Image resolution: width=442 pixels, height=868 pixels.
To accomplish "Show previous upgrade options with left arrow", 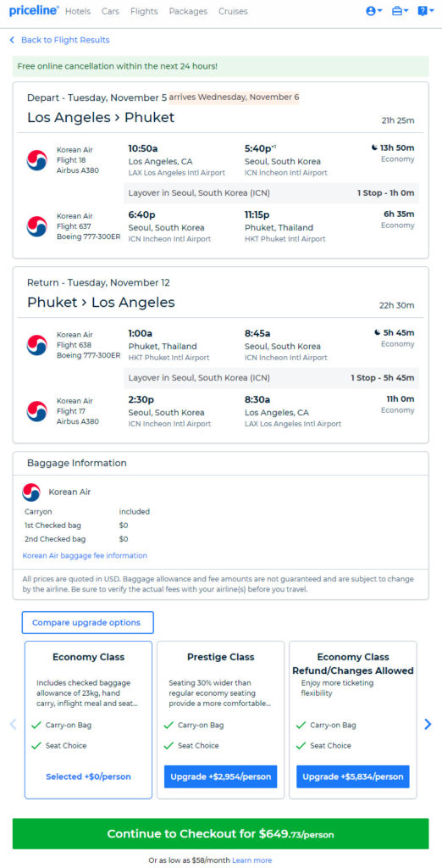I will [x=14, y=724].
